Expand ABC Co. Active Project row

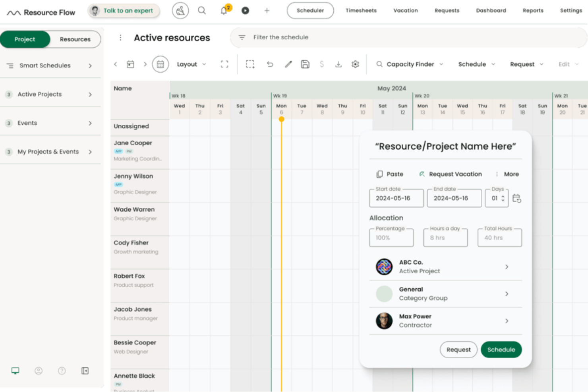pos(445,267)
